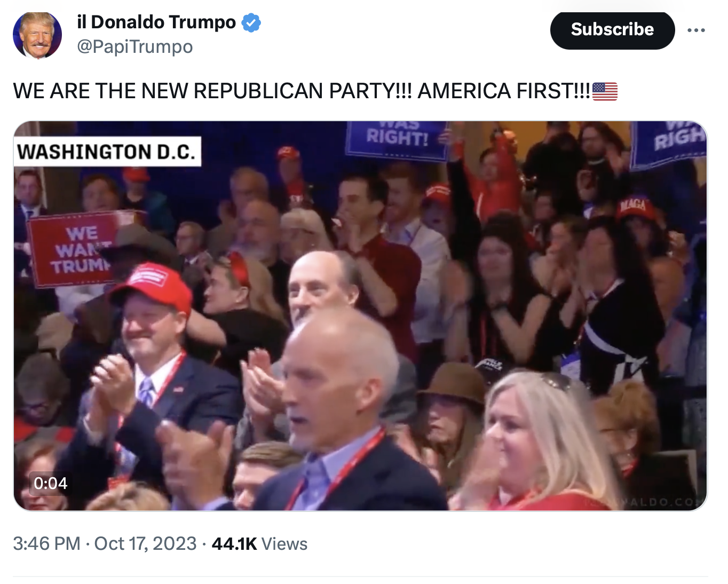The height and width of the screenshot is (584, 728).
Task: Click the 0:04 video duration badge
Action: click(51, 483)
